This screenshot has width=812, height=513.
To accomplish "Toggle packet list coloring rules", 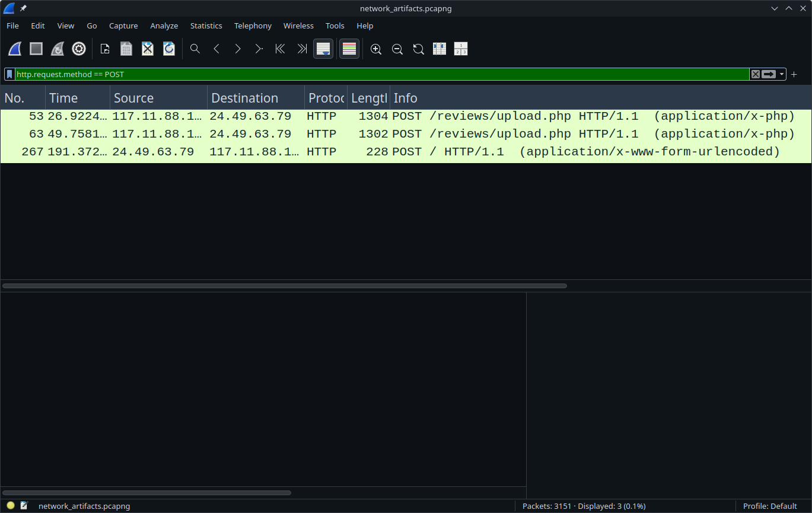I will point(349,49).
